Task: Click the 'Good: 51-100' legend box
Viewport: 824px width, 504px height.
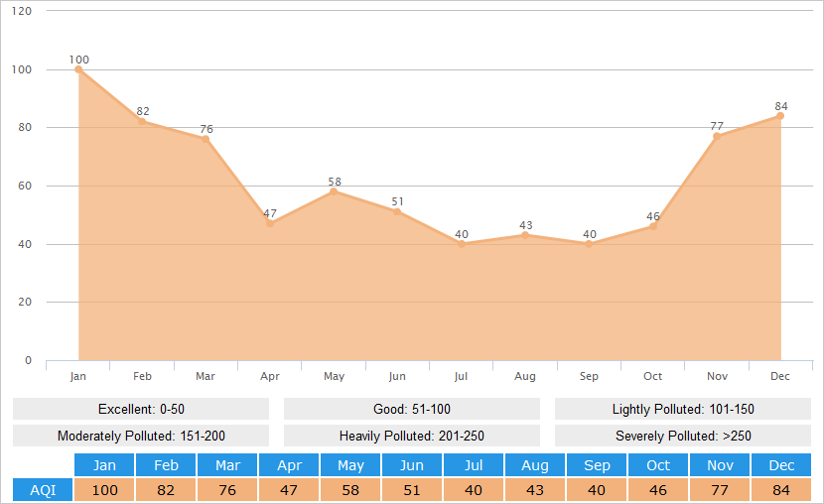Action: [412, 409]
